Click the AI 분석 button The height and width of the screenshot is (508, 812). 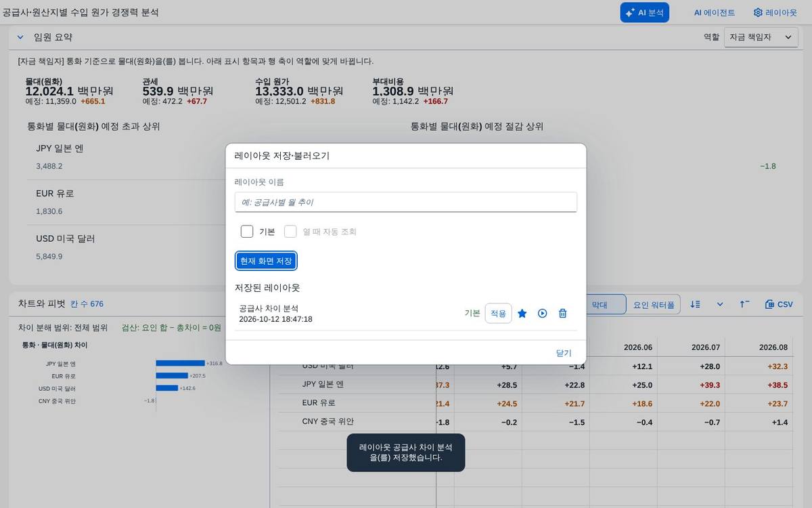pyautogui.click(x=644, y=12)
